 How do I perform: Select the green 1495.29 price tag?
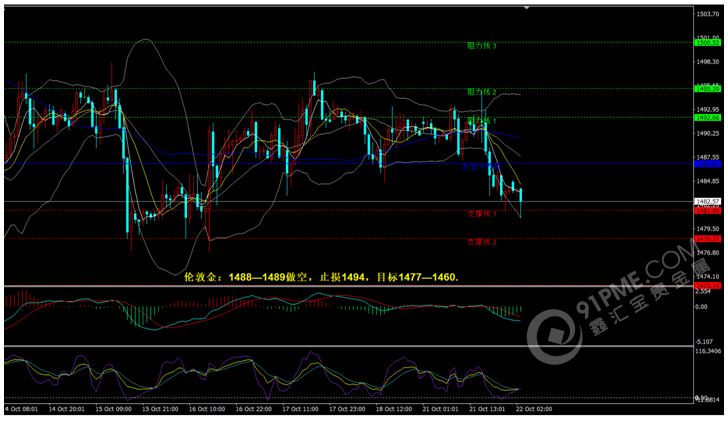tap(708, 89)
